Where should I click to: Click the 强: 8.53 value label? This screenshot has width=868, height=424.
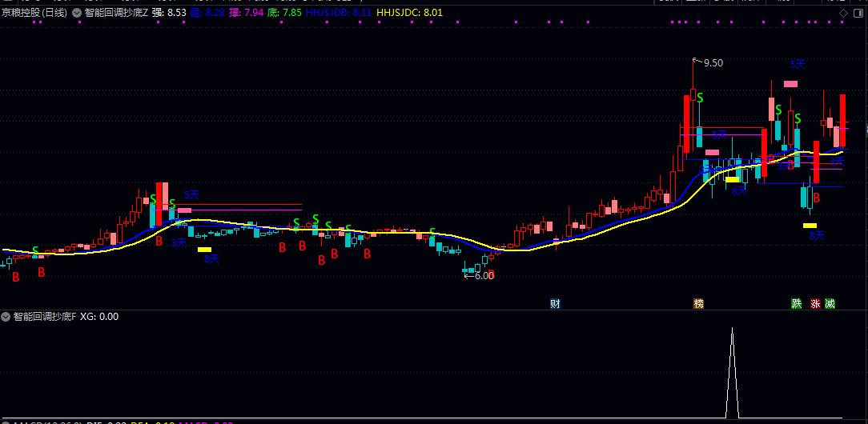click(x=169, y=14)
